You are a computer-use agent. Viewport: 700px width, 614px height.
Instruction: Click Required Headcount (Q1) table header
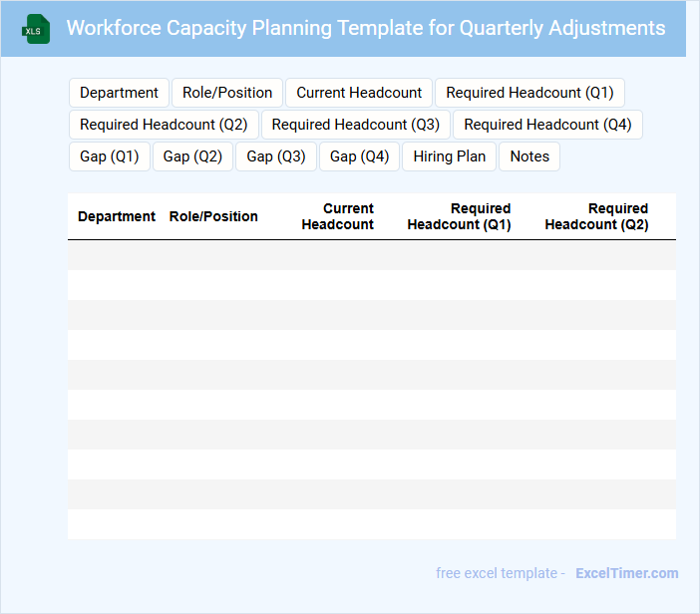click(x=460, y=216)
